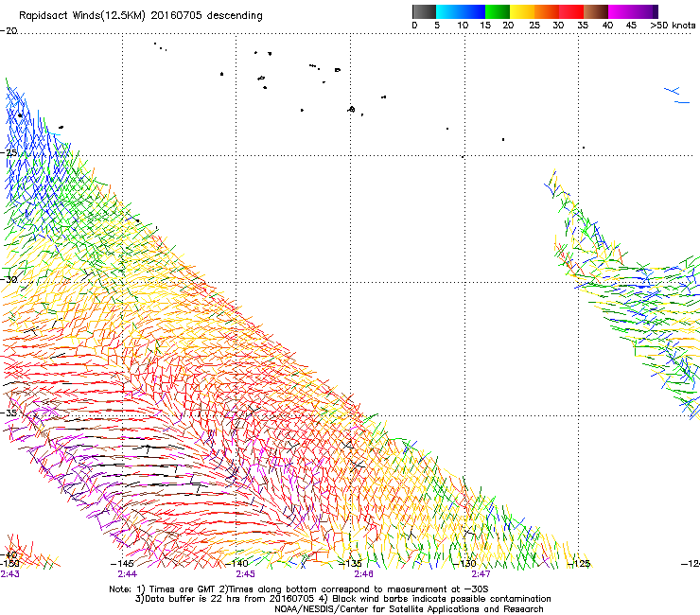Click the longitude label '-145'
The image size is (700, 615).
[x=122, y=564]
